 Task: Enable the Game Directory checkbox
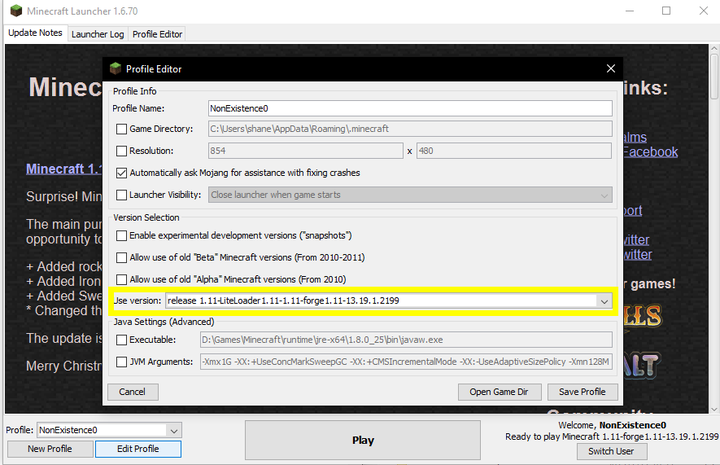coord(121,129)
